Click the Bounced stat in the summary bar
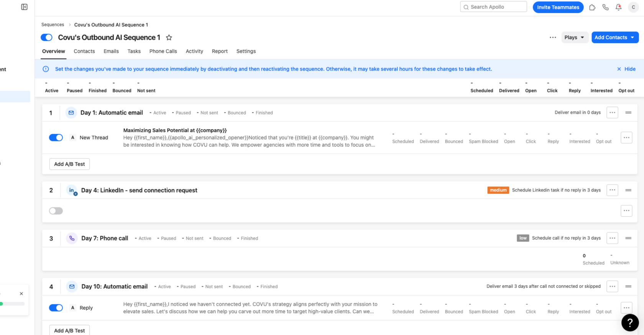644x335 pixels. pos(122,87)
